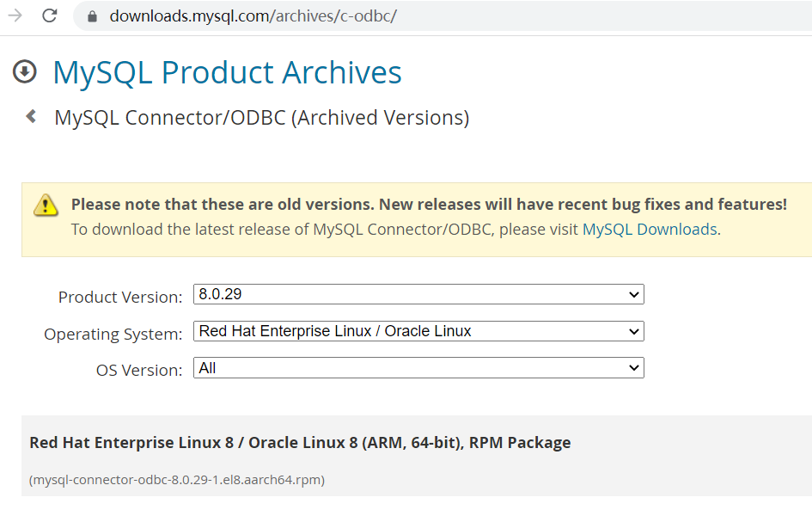Click the download circle icon beside the heading

pos(25,72)
